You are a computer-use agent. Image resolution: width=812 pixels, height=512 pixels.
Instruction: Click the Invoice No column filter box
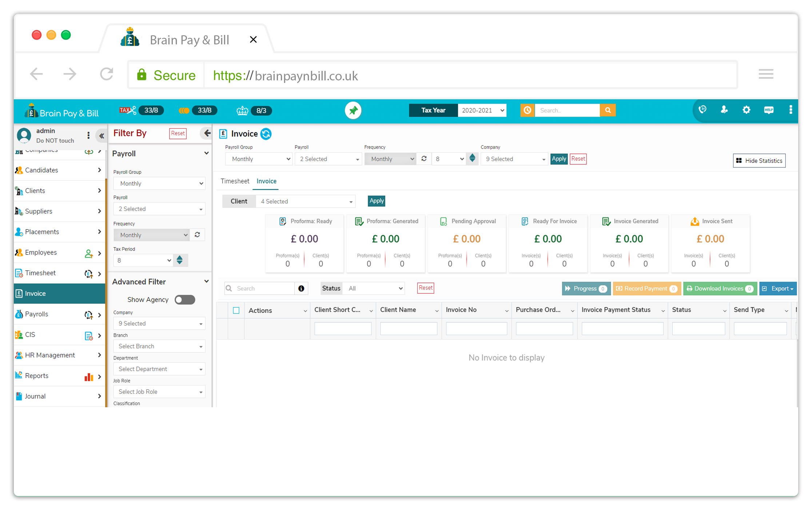click(476, 328)
